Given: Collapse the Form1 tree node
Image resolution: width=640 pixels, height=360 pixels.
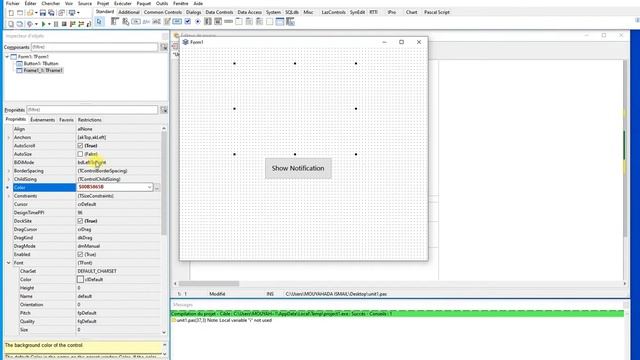Looking at the screenshot, I should [7, 57].
